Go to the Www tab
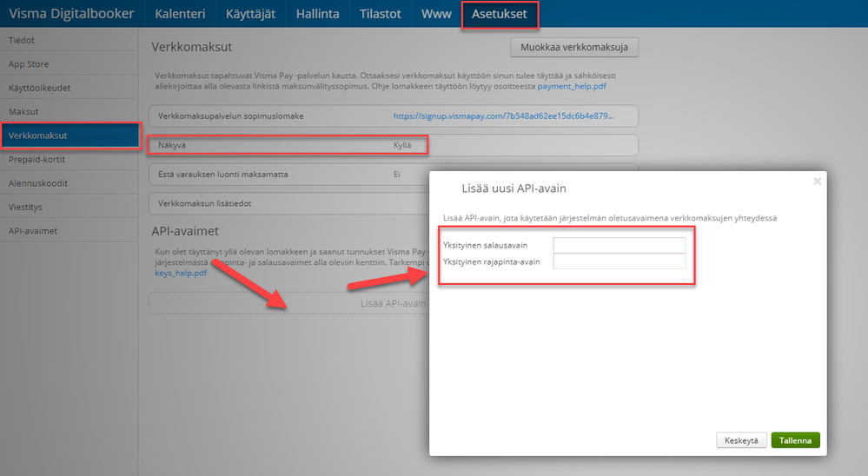 (x=436, y=14)
